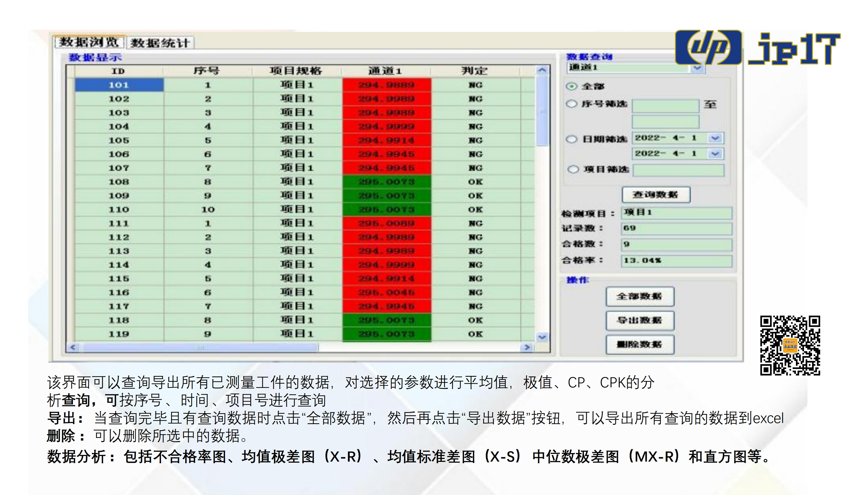Screen dimensions: 868x495
Task: Click the 删除数据 button
Action: point(640,344)
